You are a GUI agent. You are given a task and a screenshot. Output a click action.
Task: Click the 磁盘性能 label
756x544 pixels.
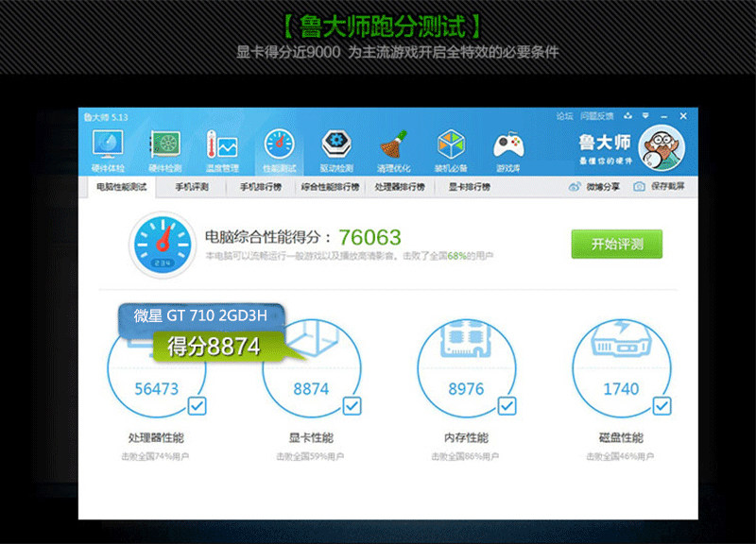(x=621, y=437)
